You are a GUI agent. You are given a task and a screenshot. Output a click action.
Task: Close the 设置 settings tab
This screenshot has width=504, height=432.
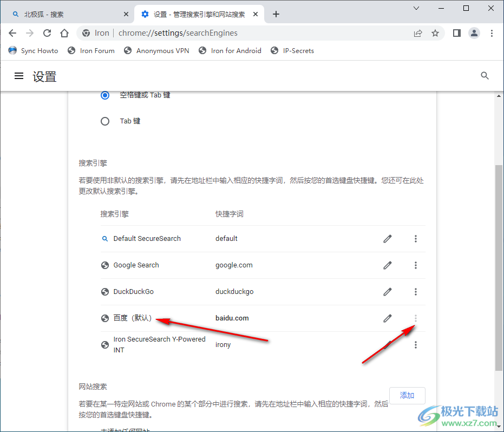tap(256, 14)
